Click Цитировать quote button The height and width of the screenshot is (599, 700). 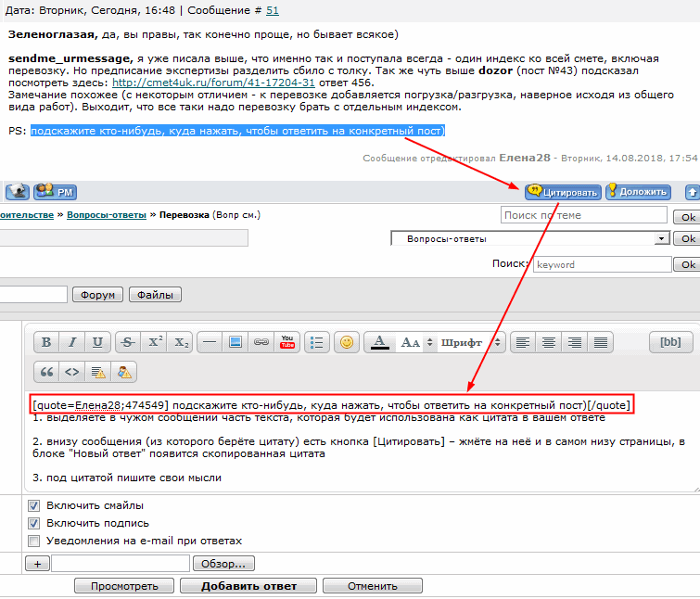click(563, 192)
